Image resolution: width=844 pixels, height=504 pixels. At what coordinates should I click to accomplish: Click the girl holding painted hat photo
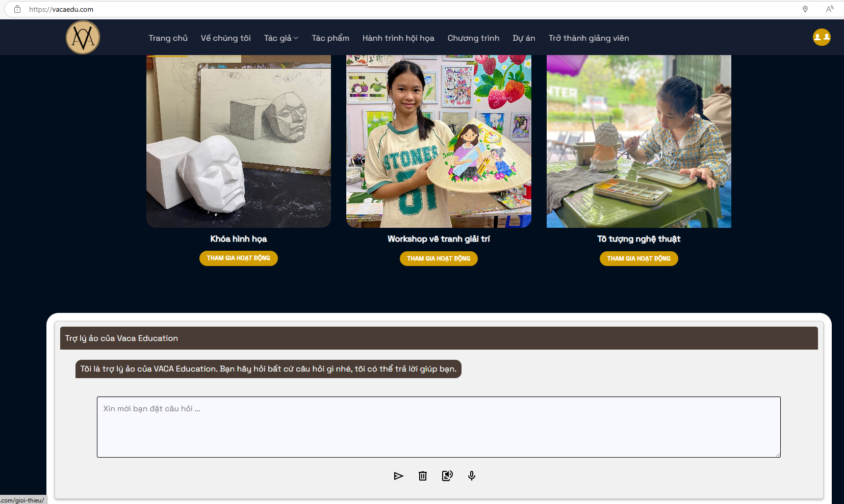(x=439, y=141)
